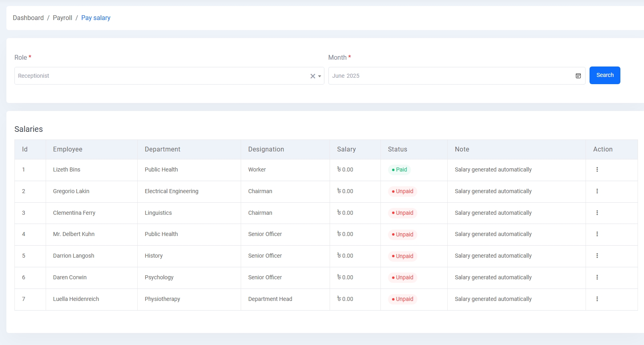644x345 pixels.
Task: Click the Month field showing June 2025
Action: 449,76
